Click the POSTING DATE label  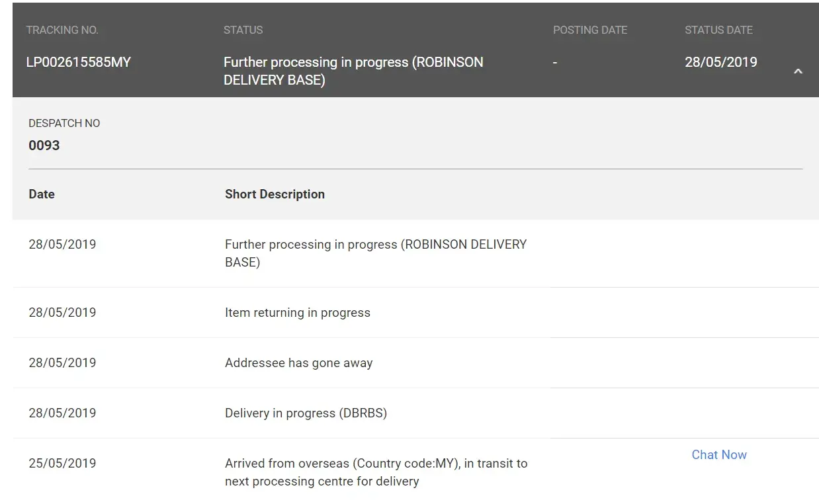[589, 30]
